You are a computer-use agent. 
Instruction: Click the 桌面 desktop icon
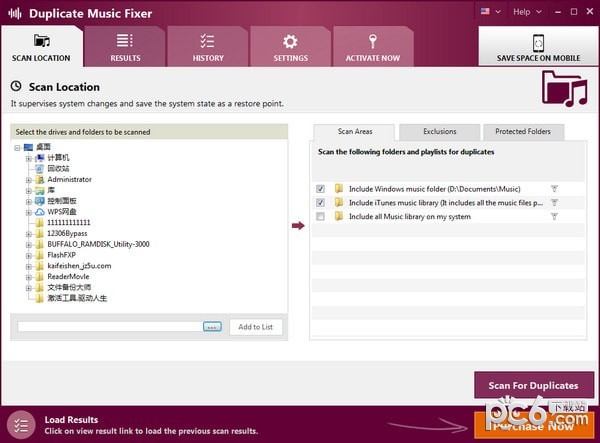pos(28,147)
